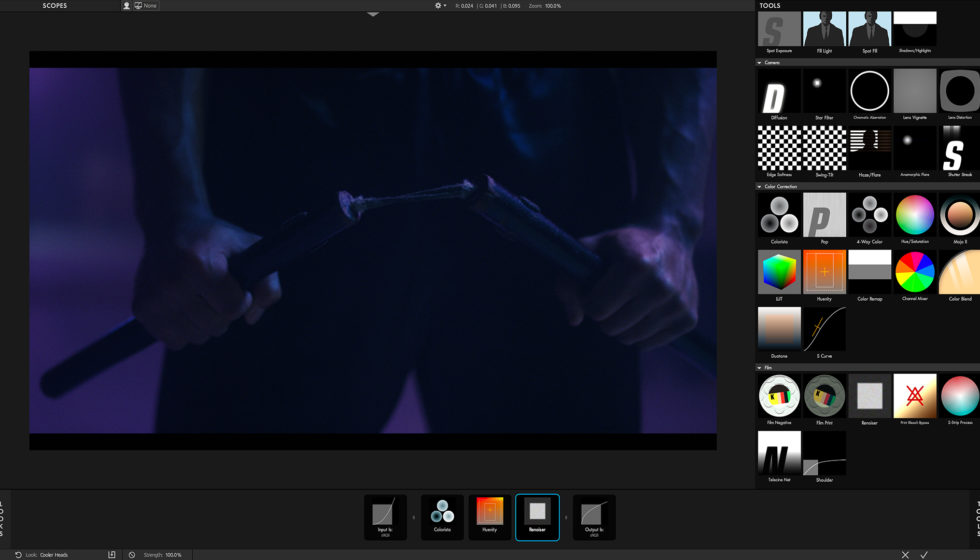Collapse the Film tools section
980x560 pixels.
tap(760, 368)
